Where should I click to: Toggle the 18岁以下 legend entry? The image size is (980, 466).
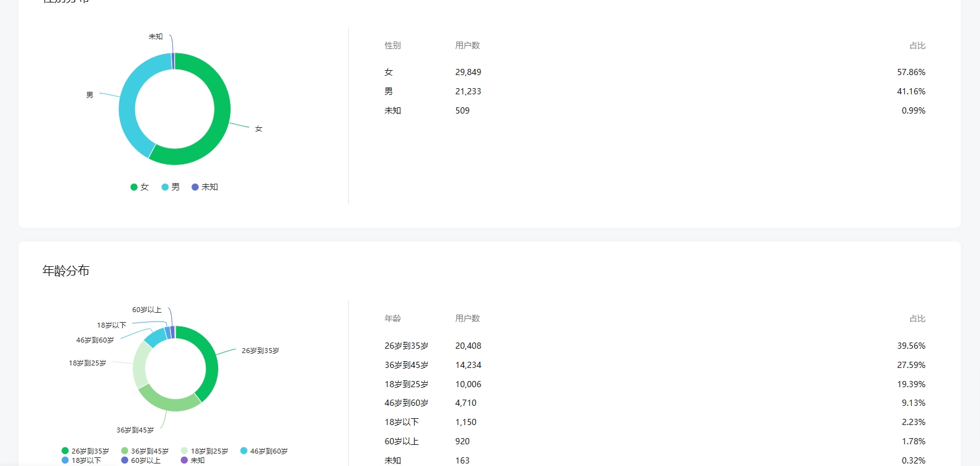[x=81, y=460]
